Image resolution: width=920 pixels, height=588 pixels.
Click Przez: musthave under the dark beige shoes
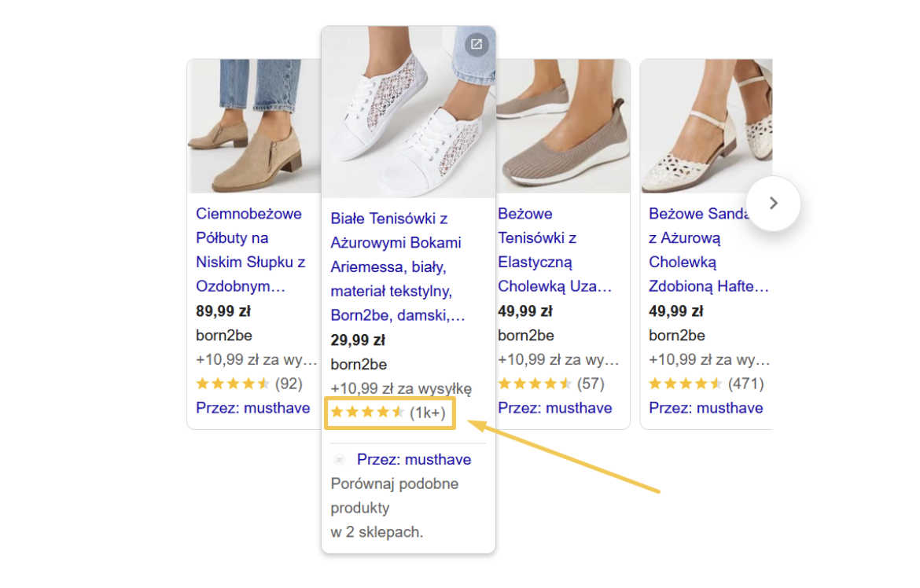(x=253, y=408)
